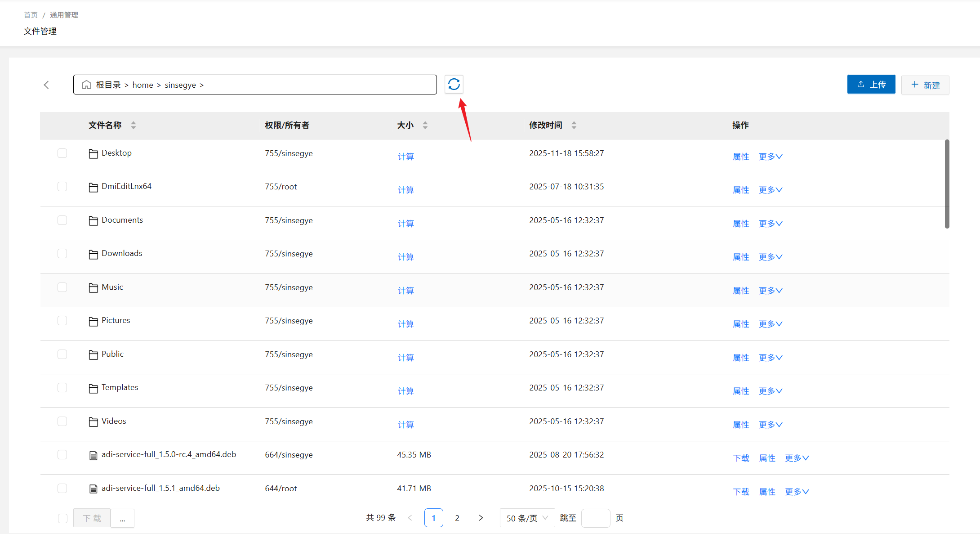This screenshot has width=980, height=534.
Task: Expand the 50 条/页 page size dropdown
Action: click(527, 518)
